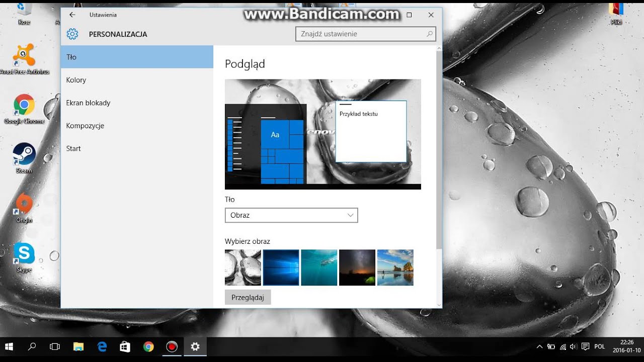Focus the Znajdź ustawienie search field

[x=366, y=34]
